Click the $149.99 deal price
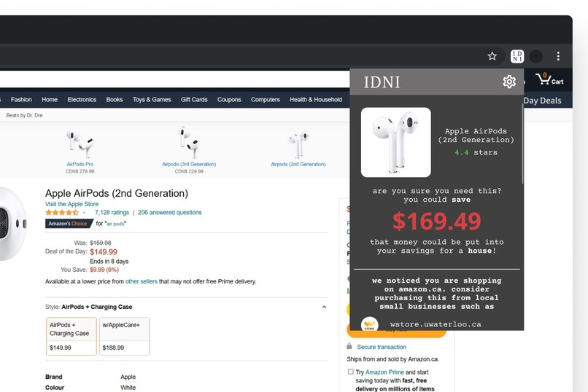This screenshot has height=392, width=588. click(x=104, y=252)
